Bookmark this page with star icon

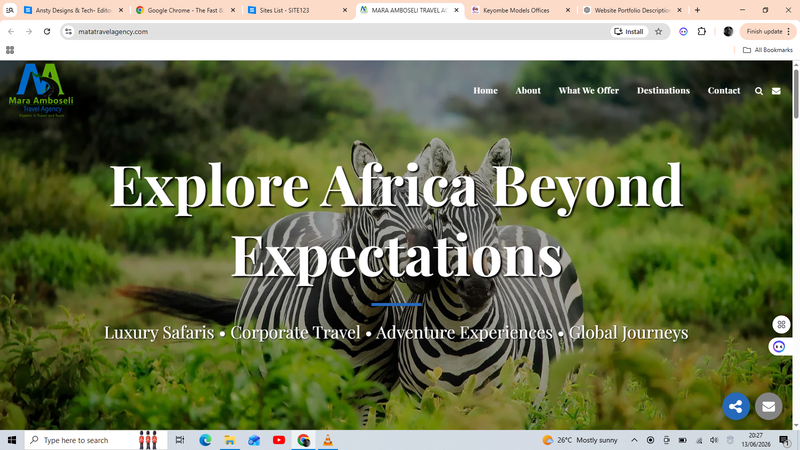659,32
